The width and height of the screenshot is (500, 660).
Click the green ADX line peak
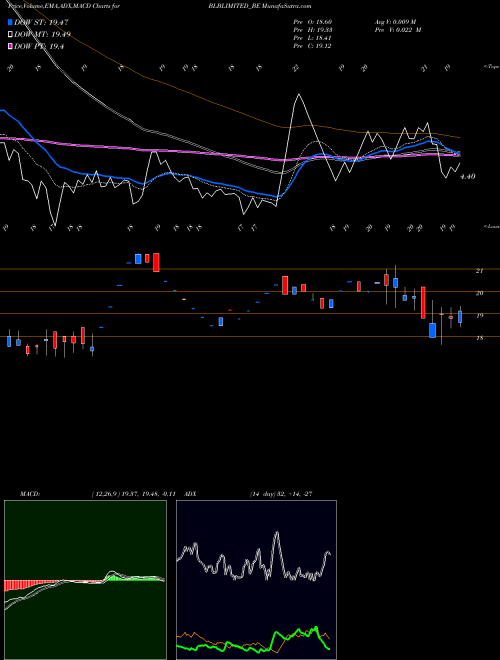click(315, 628)
